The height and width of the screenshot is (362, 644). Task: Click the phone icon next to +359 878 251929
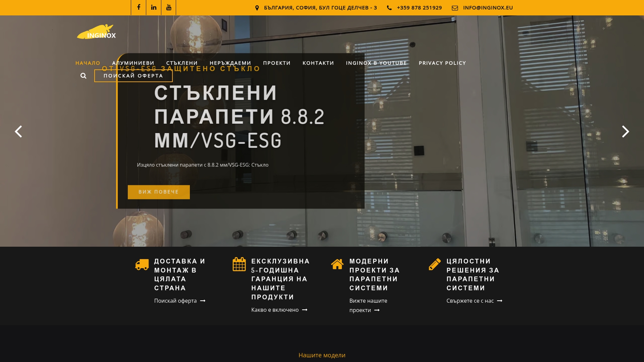(x=389, y=7)
